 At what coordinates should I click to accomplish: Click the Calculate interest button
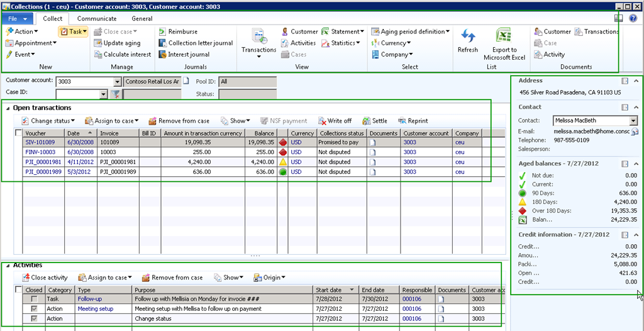coord(122,55)
